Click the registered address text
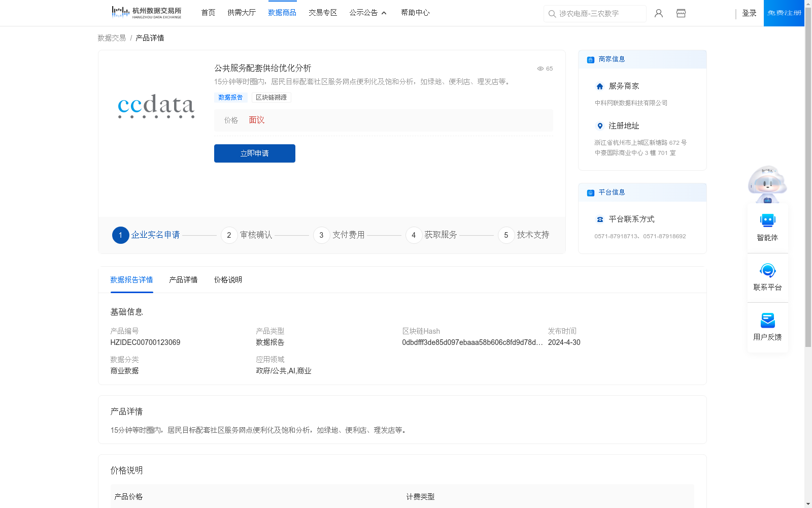Image resolution: width=812 pixels, height=508 pixels. (640, 148)
